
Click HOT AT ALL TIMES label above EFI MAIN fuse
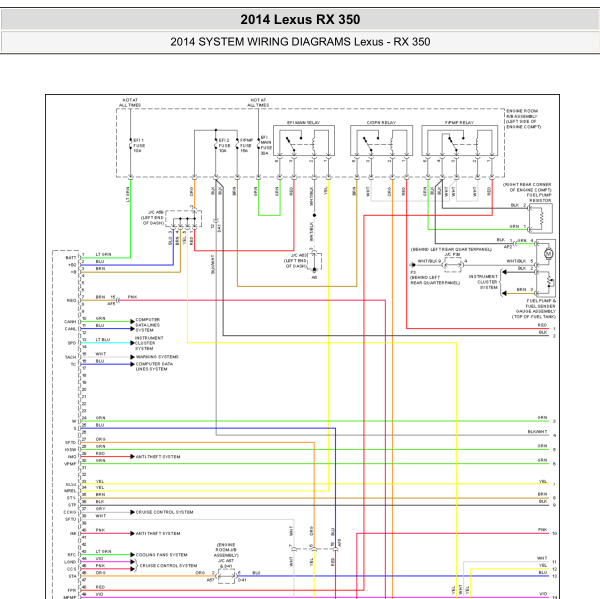(x=258, y=103)
